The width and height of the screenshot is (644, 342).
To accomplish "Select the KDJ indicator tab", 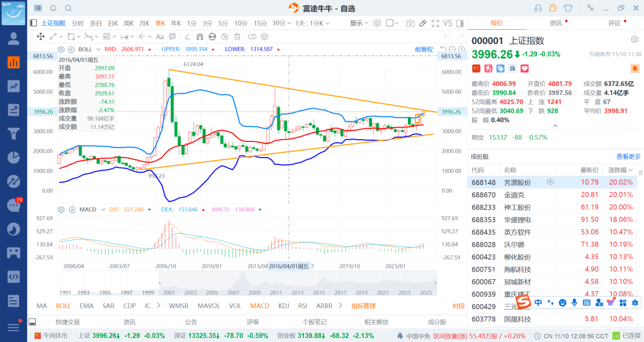I will click(283, 306).
